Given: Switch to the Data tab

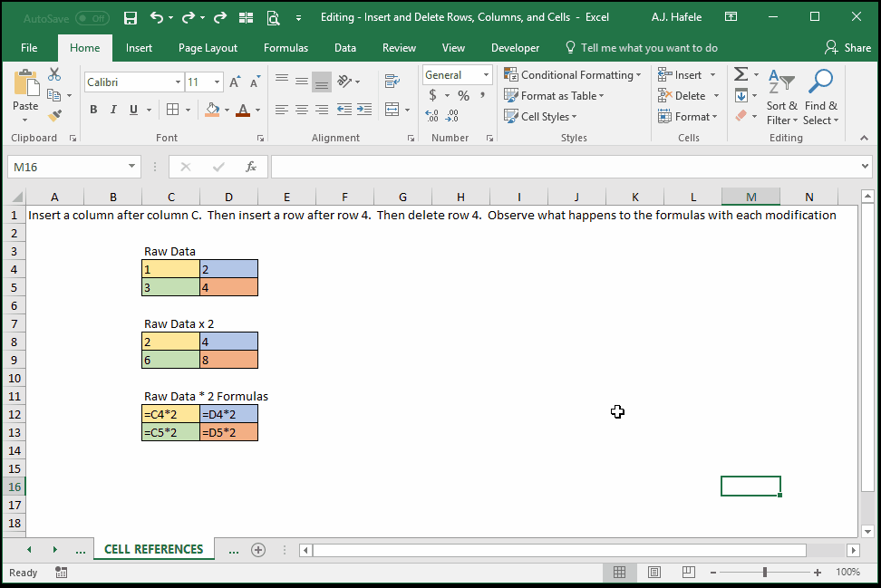Looking at the screenshot, I should [345, 48].
